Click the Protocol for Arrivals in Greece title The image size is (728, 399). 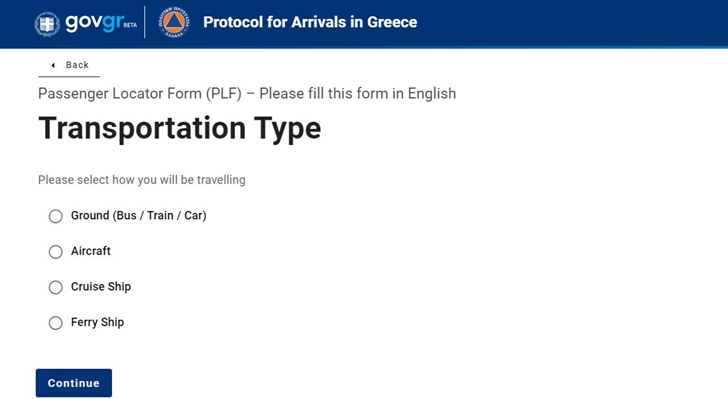pos(310,22)
